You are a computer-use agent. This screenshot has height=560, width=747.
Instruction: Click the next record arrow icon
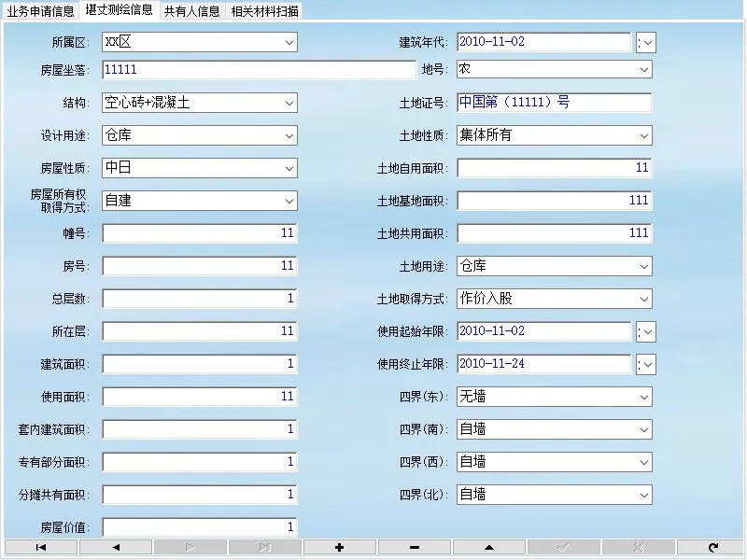189,546
